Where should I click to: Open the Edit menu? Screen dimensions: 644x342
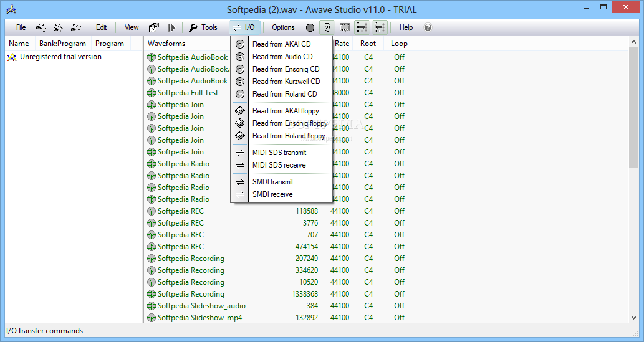(102, 27)
